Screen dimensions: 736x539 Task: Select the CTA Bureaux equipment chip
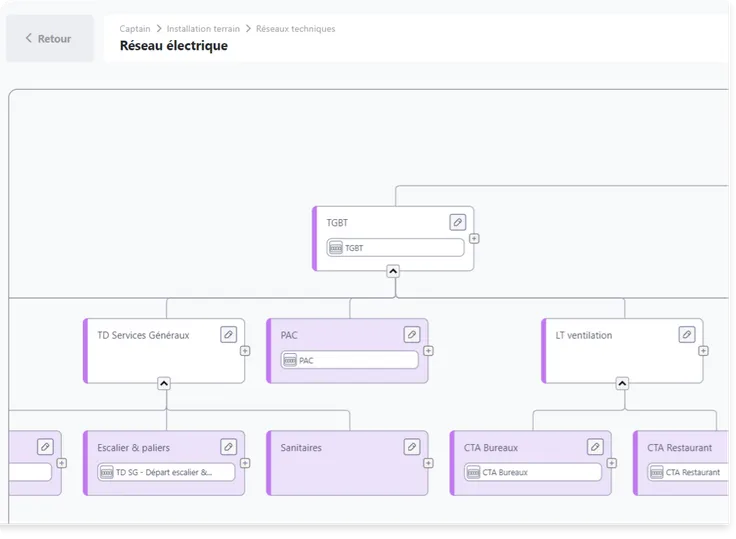pyautogui.click(x=533, y=472)
